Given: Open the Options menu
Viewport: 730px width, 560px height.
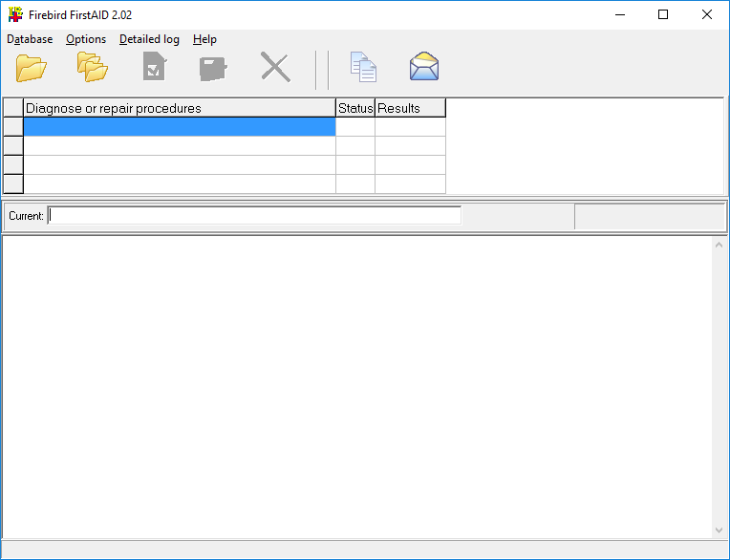Looking at the screenshot, I should (x=86, y=39).
